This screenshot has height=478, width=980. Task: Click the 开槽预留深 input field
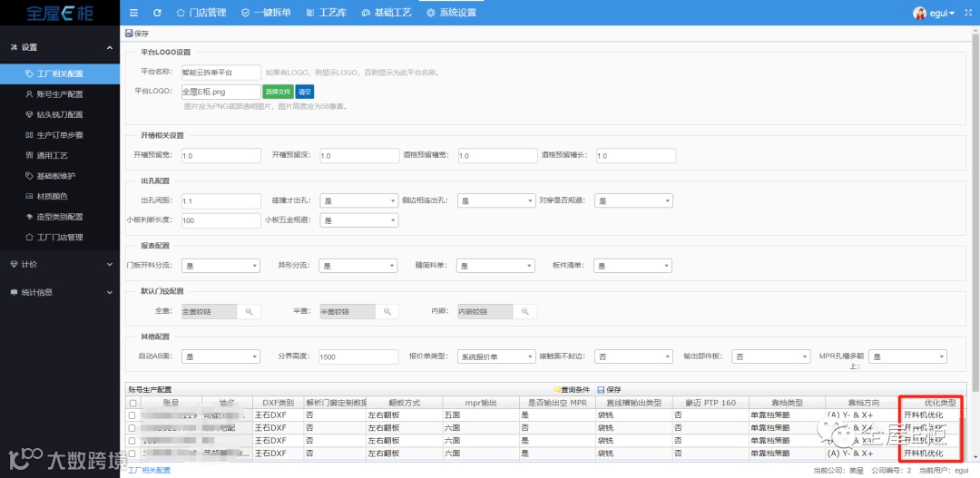tap(358, 156)
